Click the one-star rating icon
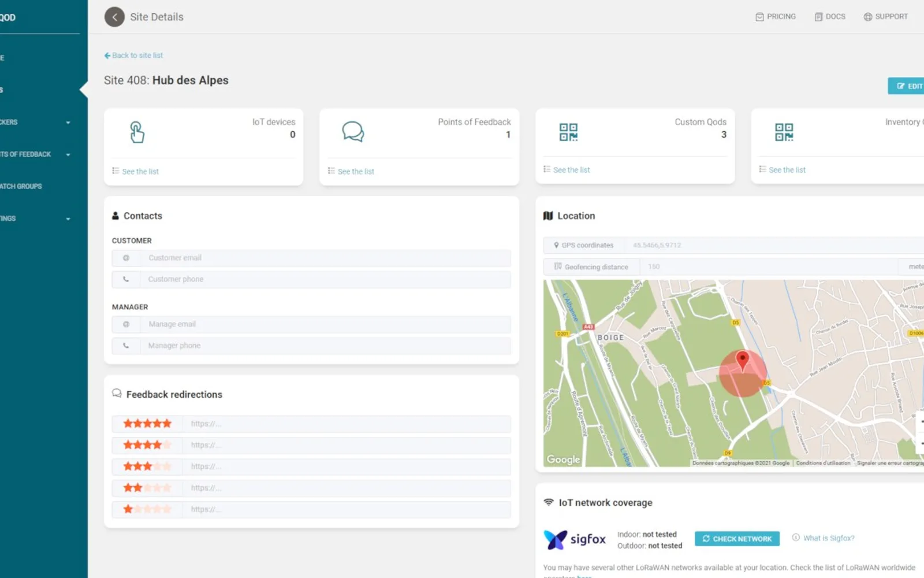Screen dimensions: 924x578 pyautogui.click(x=147, y=509)
